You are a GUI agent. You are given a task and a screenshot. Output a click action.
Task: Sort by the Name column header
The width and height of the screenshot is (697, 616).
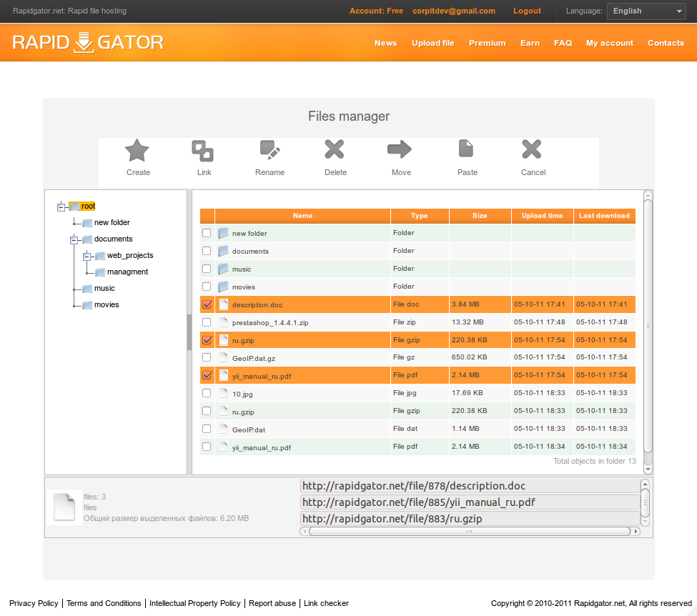pos(302,216)
